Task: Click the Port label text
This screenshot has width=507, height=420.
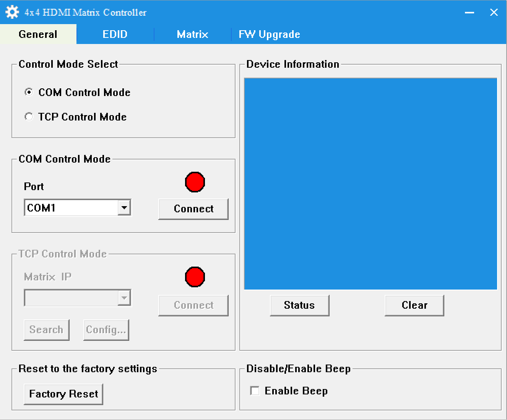Action: tap(34, 187)
